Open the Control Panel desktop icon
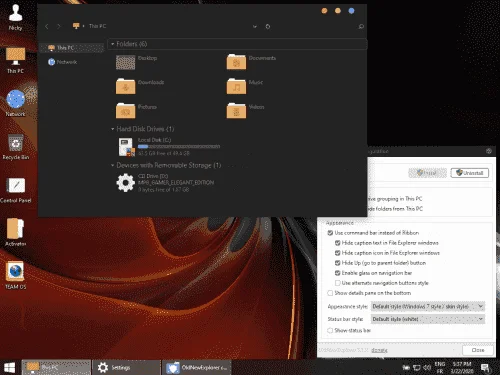 [15, 190]
